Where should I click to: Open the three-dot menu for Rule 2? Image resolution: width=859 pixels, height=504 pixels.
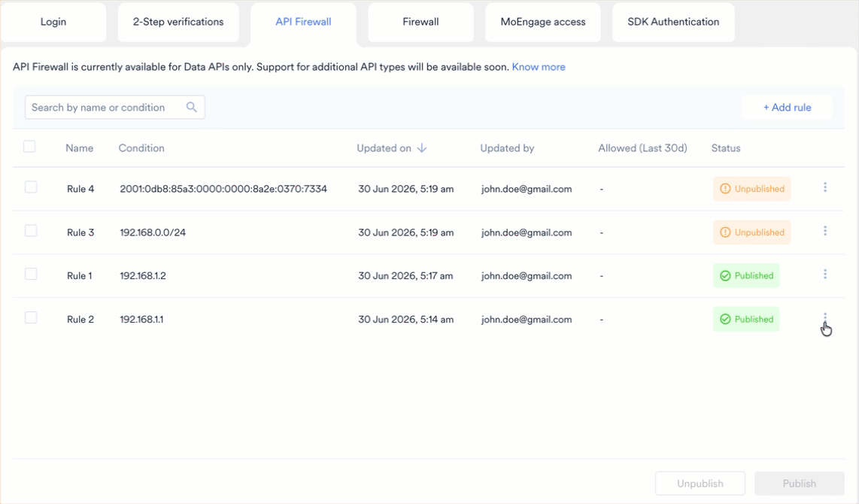825,317
